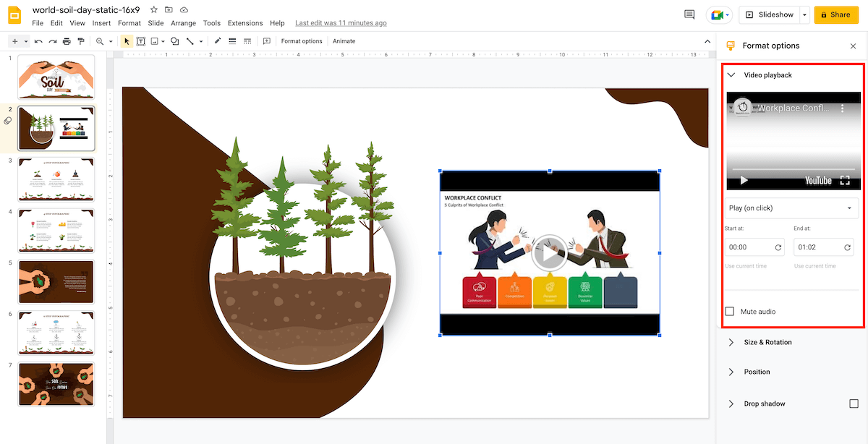Change border color with pencil icon
868x444 pixels.
tap(218, 41)
